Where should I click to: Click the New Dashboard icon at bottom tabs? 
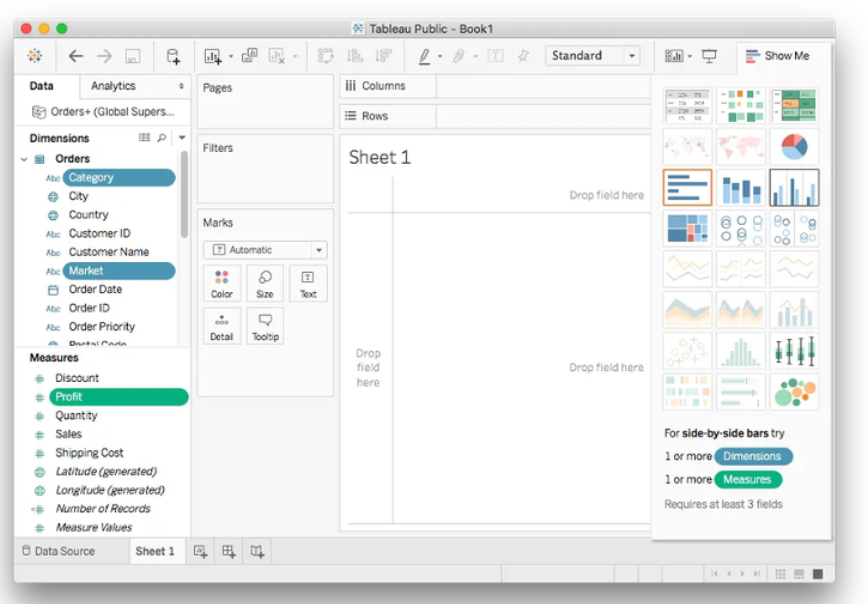[229, 551]
